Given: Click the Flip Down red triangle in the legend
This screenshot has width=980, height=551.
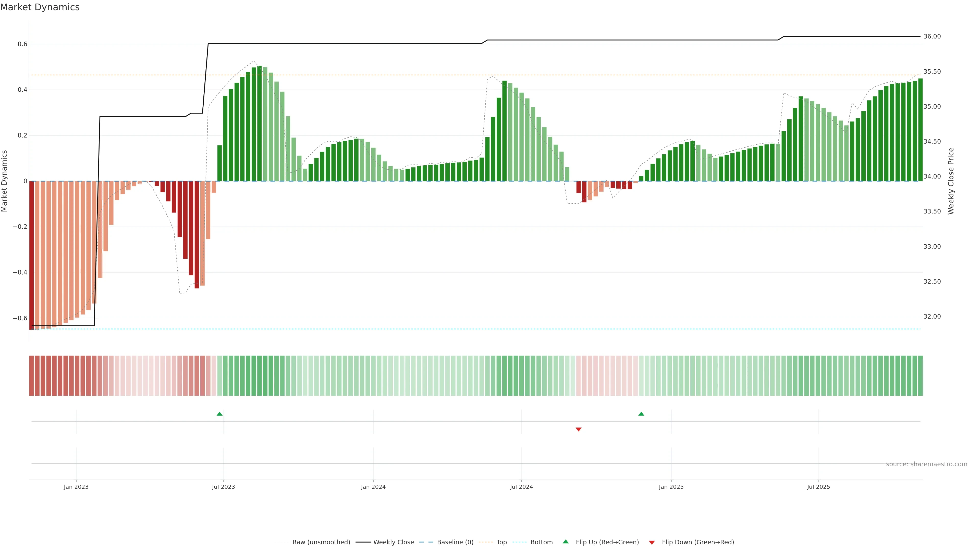Looking at the screenshot, I should coord(652,542).
